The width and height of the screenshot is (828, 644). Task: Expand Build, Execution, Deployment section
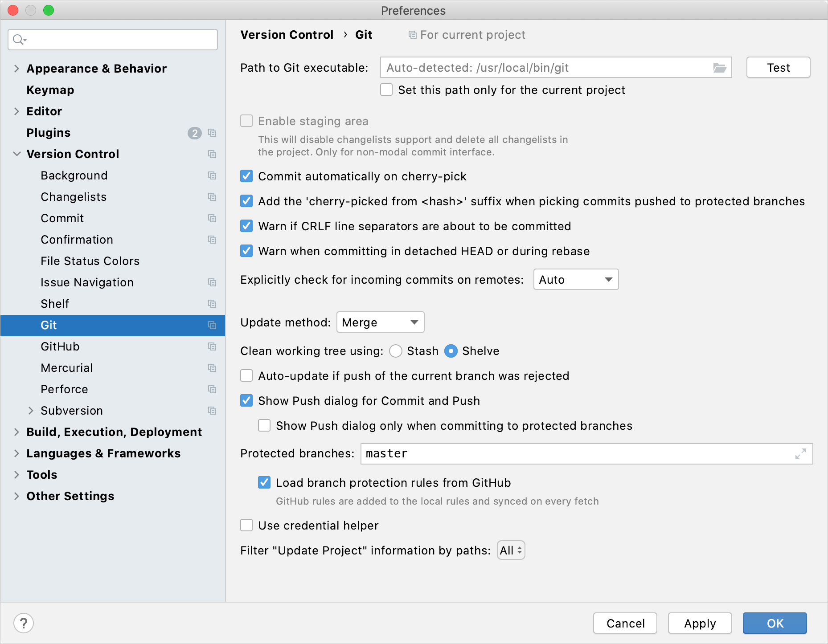pyautogui.click(x=16, y=432)
